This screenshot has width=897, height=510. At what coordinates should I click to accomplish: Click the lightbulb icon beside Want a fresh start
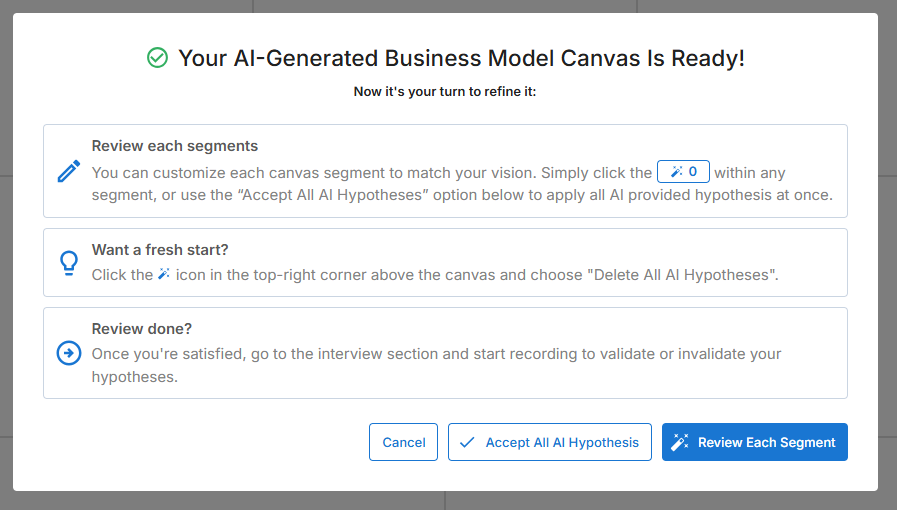coord(69,263)
